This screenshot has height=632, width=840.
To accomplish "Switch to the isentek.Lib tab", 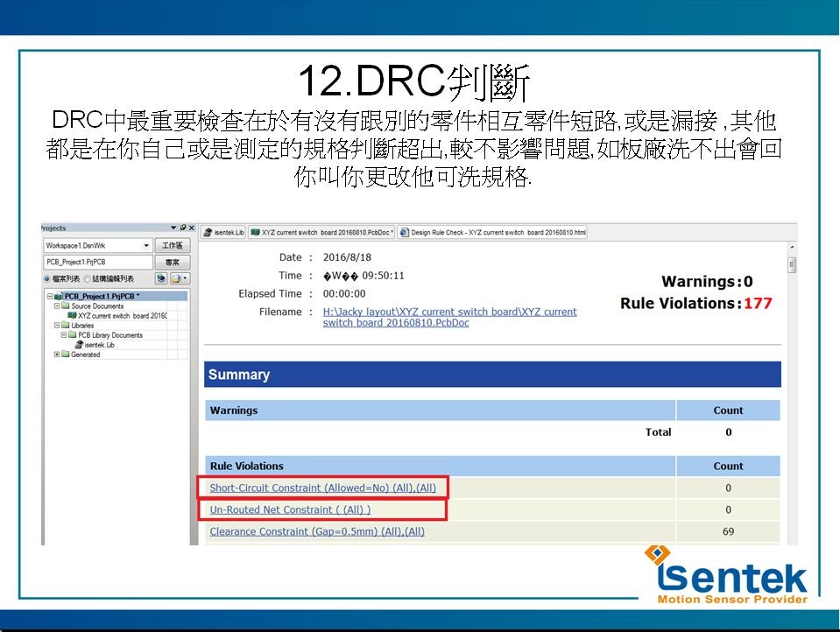I will [223, 233].
